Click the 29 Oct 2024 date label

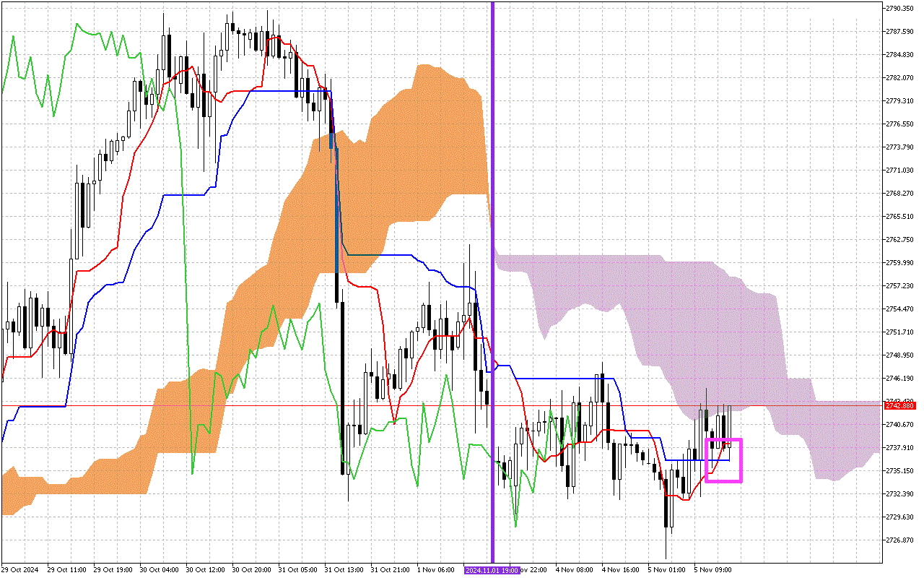coord(20,570)
